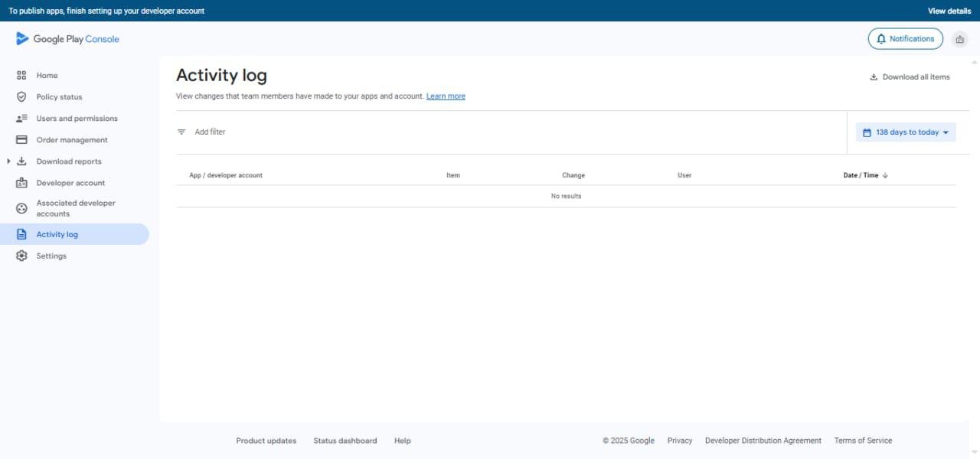Open the Learn more link
Viewport: 980px width, 459px height.
click(446, 96)
